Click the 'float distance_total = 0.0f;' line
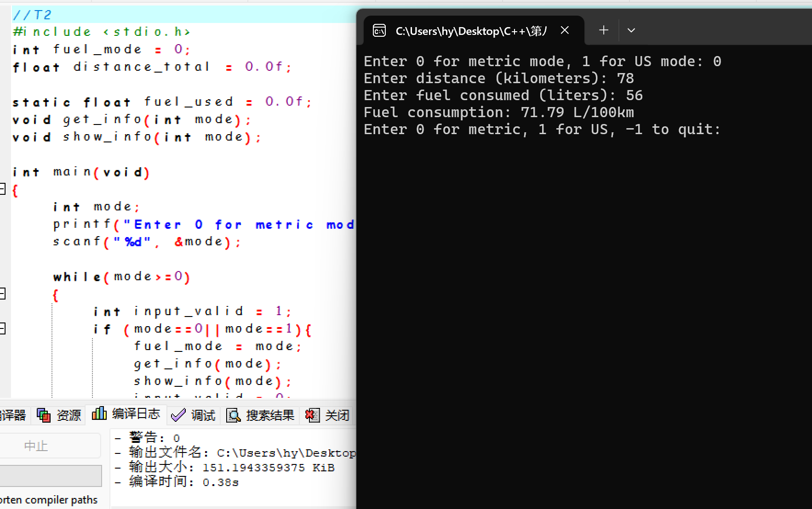Viewport: 812px width, 509px height. coord(152,67)
